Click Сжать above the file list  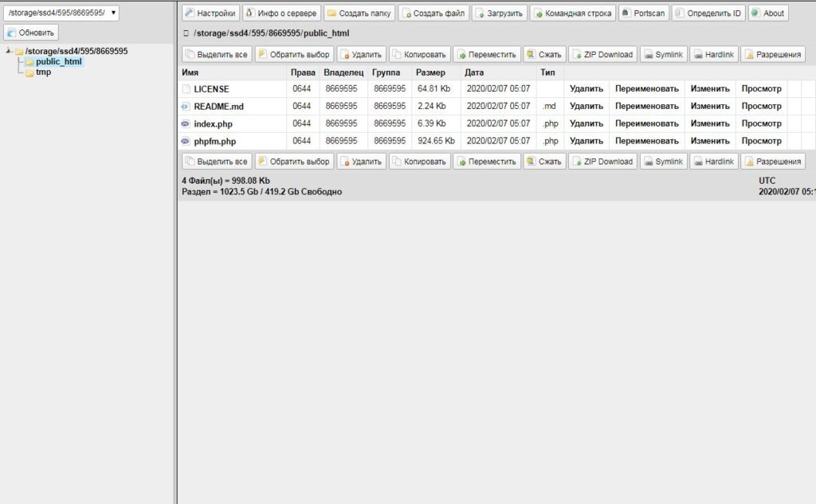tap(544, 54)
